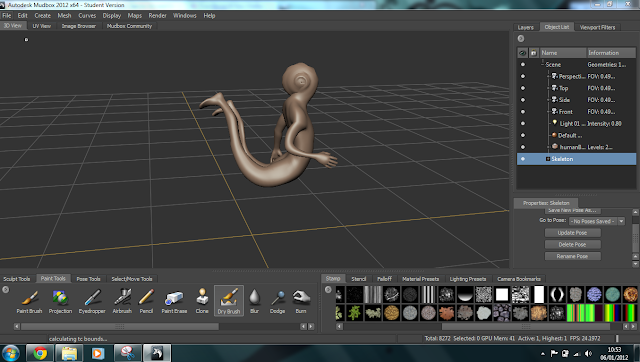Choose the Dry Brush tool

click(x=229, y=301)
